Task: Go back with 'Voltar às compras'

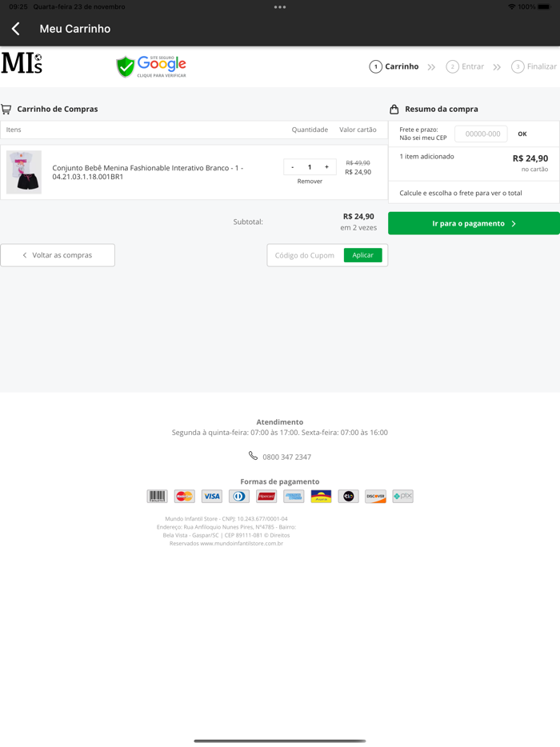Action: [x=58, y=255]
